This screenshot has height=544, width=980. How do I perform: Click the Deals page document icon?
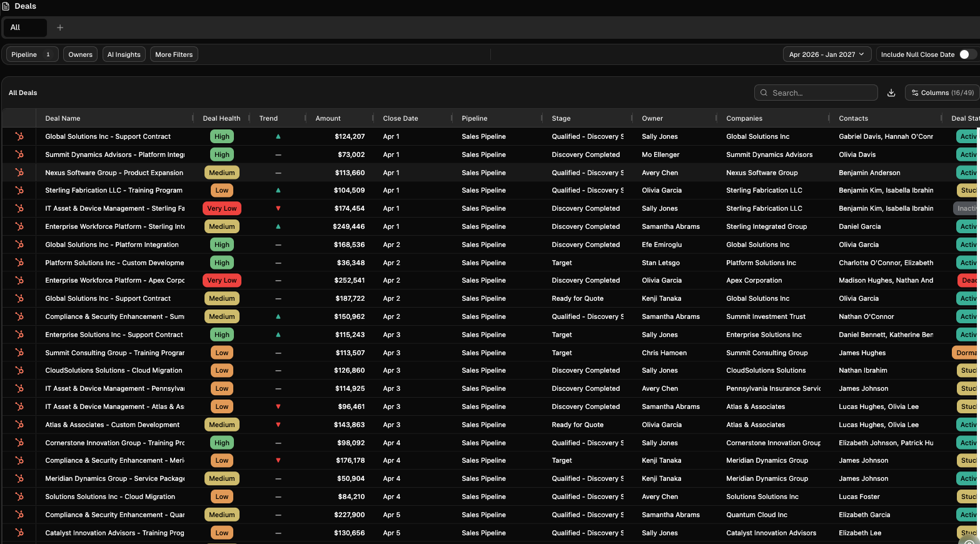coord(6,6)
